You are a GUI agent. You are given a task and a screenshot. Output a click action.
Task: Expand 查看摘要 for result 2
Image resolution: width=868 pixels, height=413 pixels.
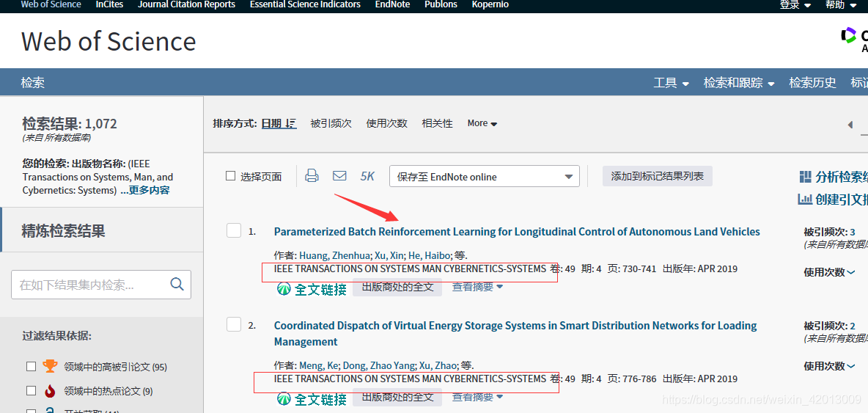(477, 396)
